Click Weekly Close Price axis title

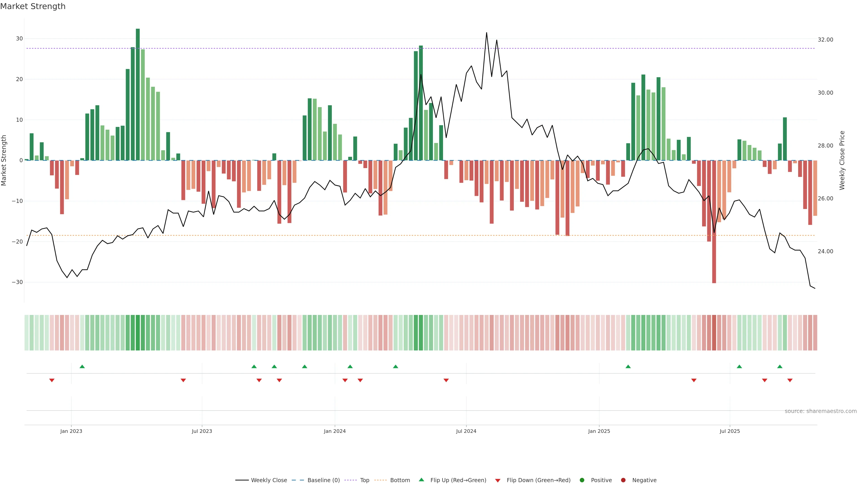[x=842, y=160]
